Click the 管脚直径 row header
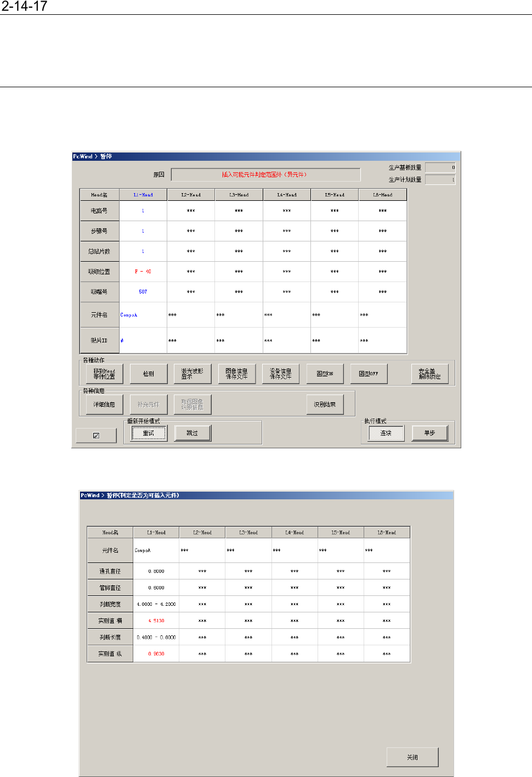 [x=110, y=588]
